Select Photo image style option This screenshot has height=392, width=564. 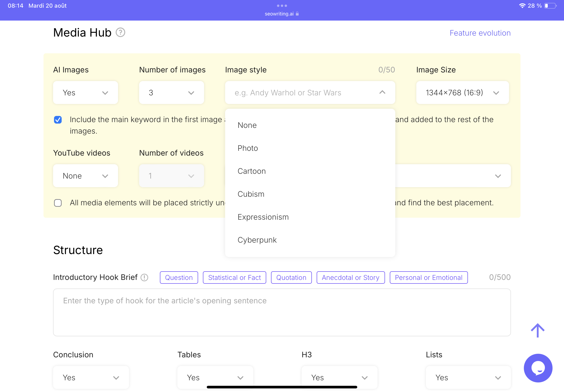[x=310, y=148]
